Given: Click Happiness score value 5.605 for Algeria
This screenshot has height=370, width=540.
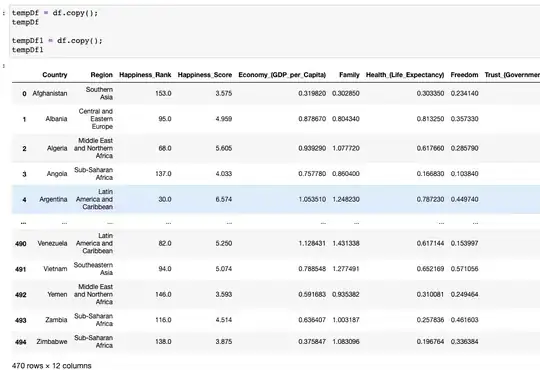Looking at the screenshot, I should tap(224, 148).
